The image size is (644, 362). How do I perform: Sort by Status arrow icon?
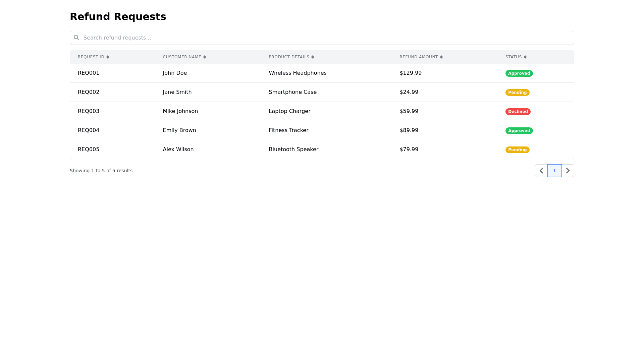pyautogui.click(x=525, y=57)
